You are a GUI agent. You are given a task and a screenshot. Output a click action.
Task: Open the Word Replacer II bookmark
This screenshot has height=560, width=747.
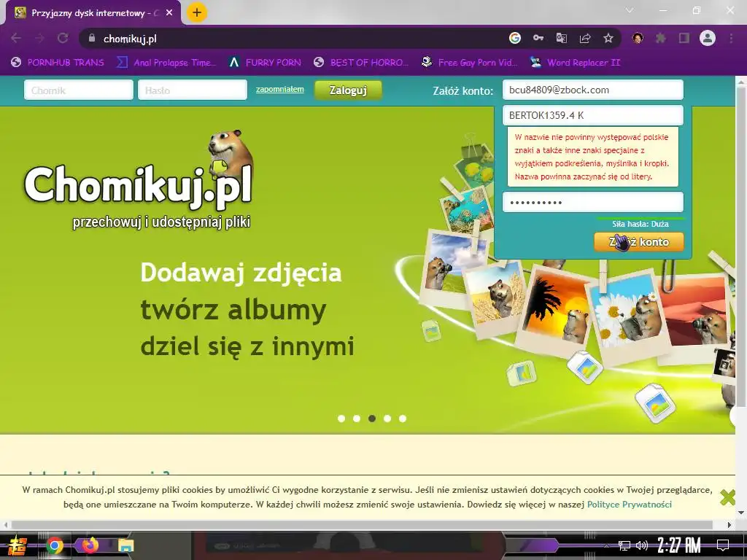576,63
